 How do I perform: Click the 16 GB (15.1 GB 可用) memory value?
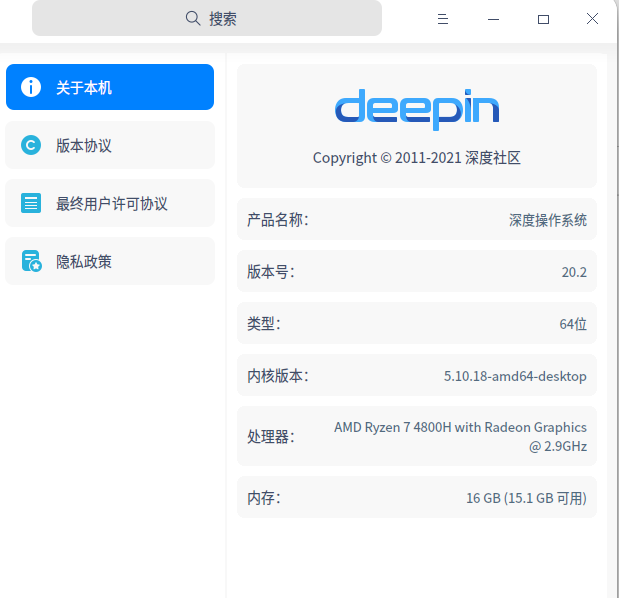526,498
